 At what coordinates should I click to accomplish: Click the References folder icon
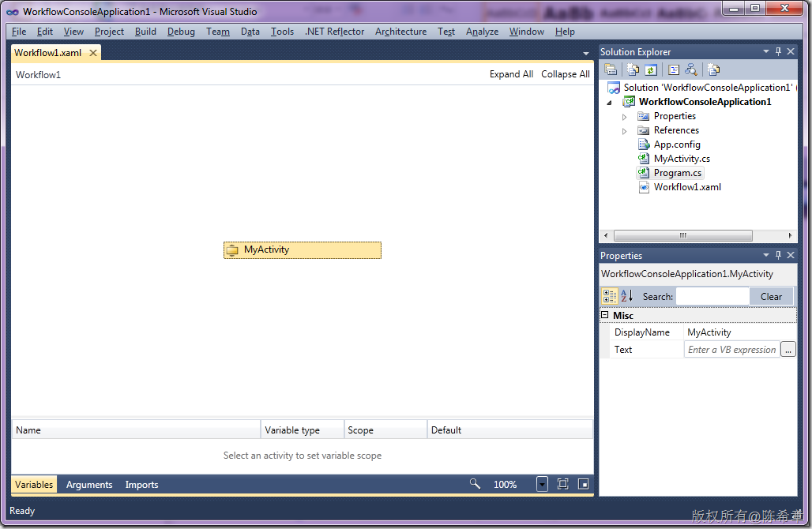(x=643, y=130)
